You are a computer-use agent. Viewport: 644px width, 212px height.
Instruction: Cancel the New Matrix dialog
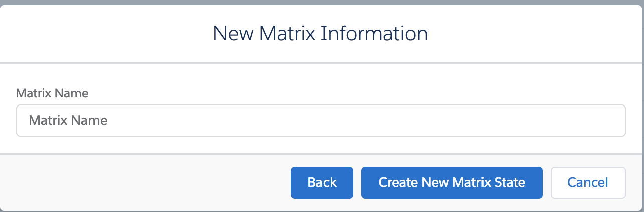coord(588,182)
